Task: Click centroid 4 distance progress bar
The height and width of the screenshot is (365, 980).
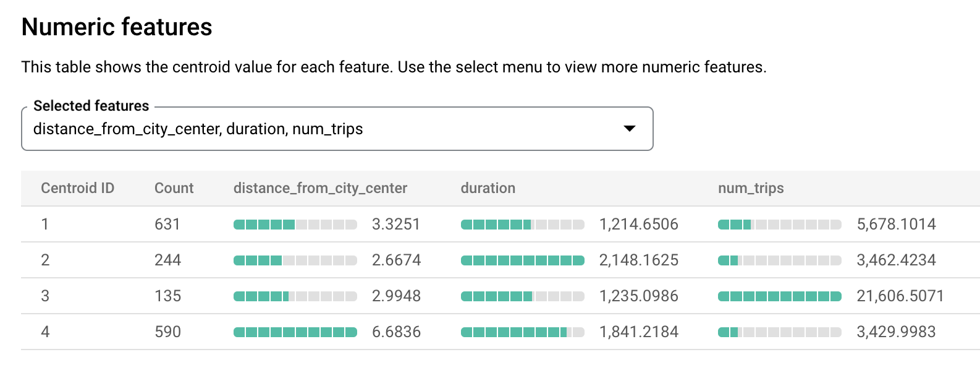Action: pyautogui.click(x=295, y=332)
